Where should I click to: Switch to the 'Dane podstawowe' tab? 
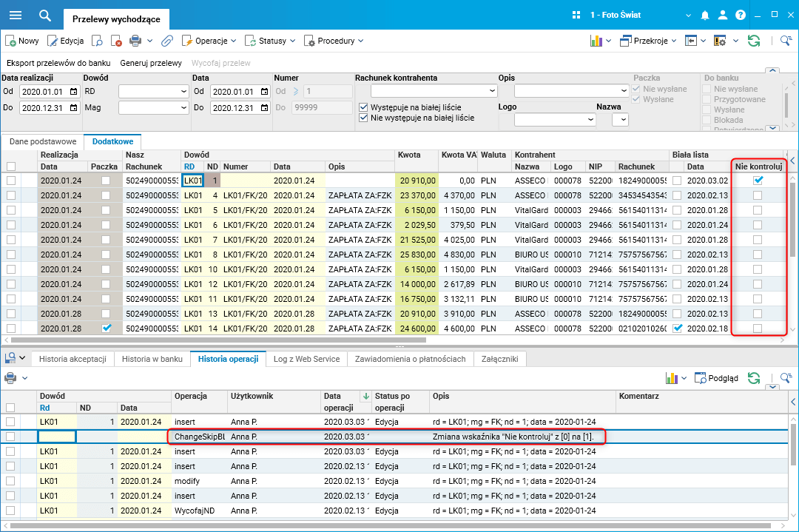click(x=42, y=141)
